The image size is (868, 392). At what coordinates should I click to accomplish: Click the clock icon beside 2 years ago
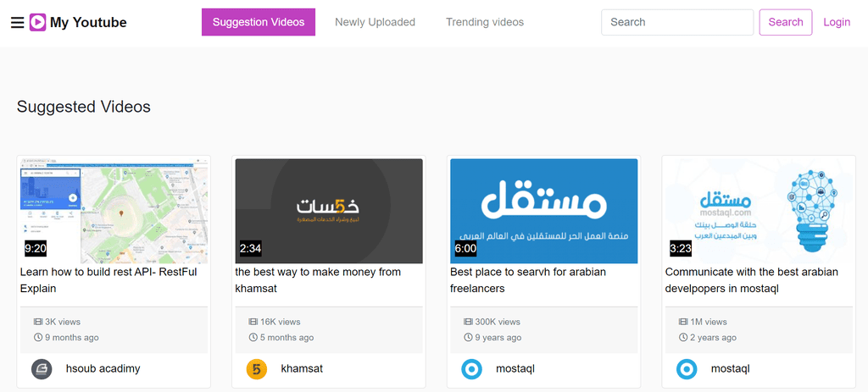click(683, 337)
